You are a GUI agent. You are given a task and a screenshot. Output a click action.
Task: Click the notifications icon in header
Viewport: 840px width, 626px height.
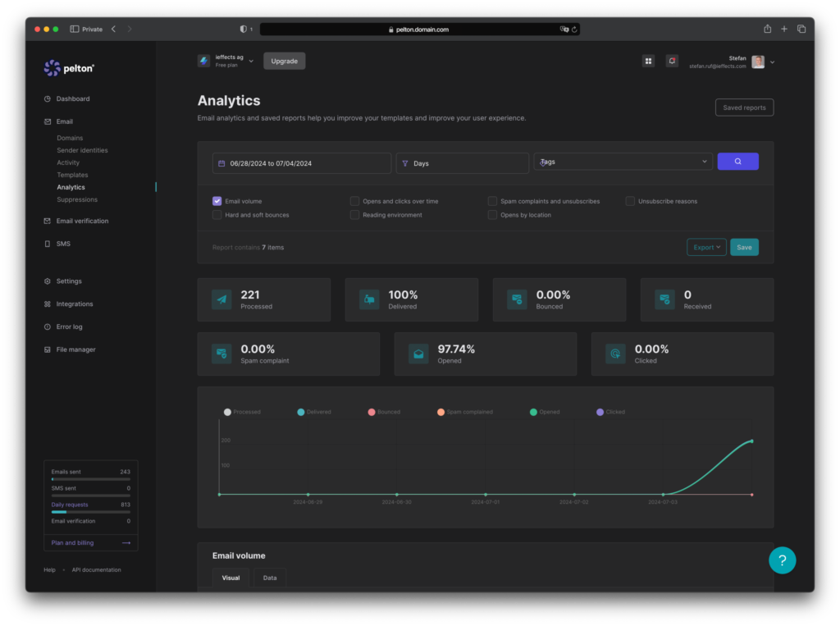(x=672, y=61)
